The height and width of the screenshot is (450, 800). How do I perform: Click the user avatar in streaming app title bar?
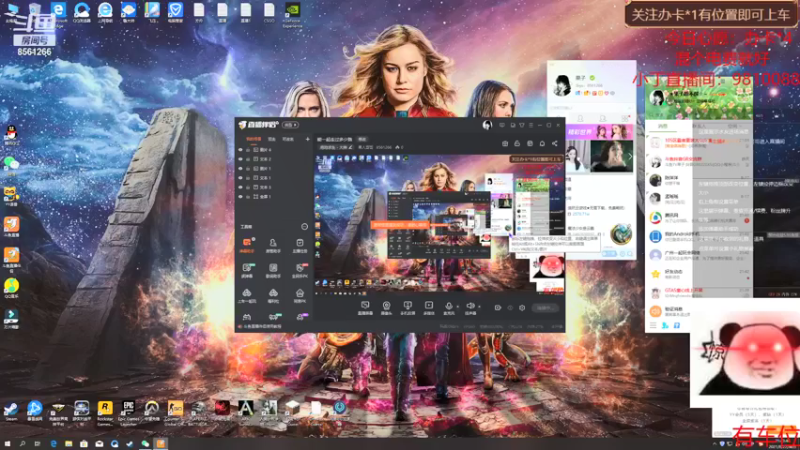click(487, 125)
